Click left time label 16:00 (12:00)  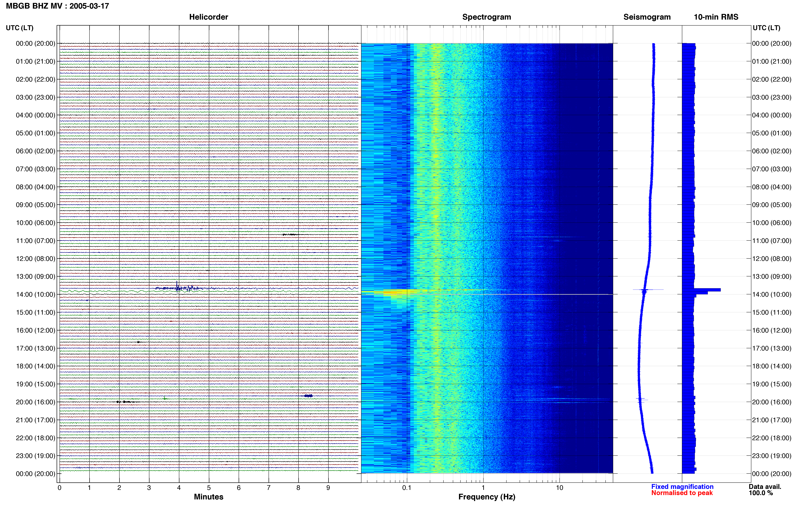36,330
